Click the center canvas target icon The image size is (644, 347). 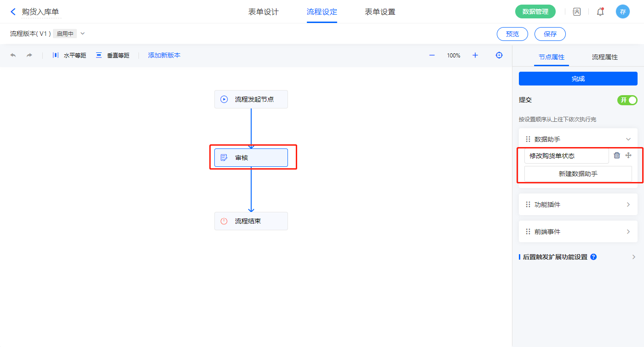click(x=499, y=55)
